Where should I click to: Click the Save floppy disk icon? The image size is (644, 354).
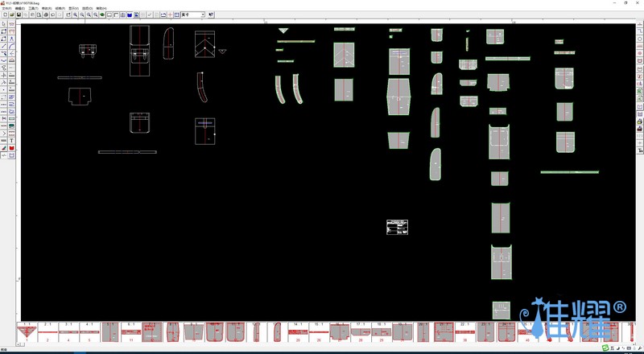[x=18, y=14]
